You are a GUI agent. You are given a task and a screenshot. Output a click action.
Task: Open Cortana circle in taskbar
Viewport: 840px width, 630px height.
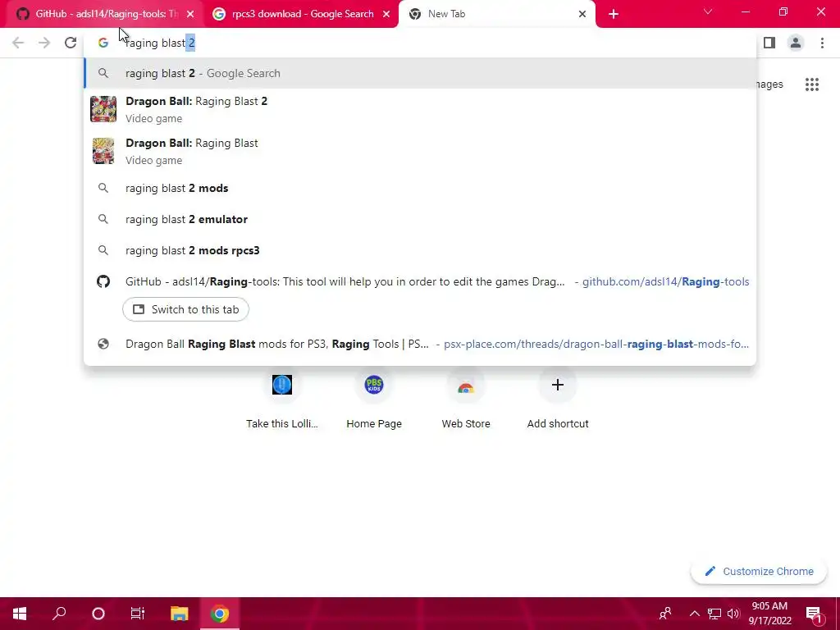click(x=98, y=614)
